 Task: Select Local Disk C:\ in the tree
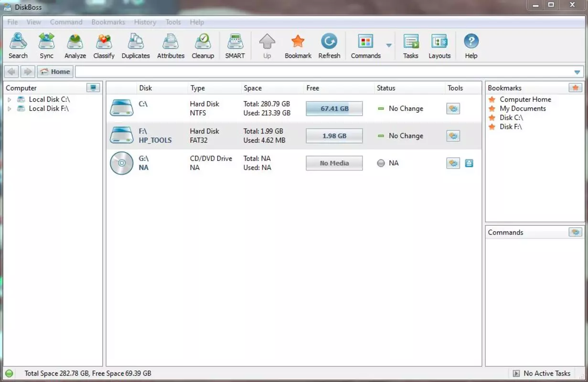pos(49,99)
